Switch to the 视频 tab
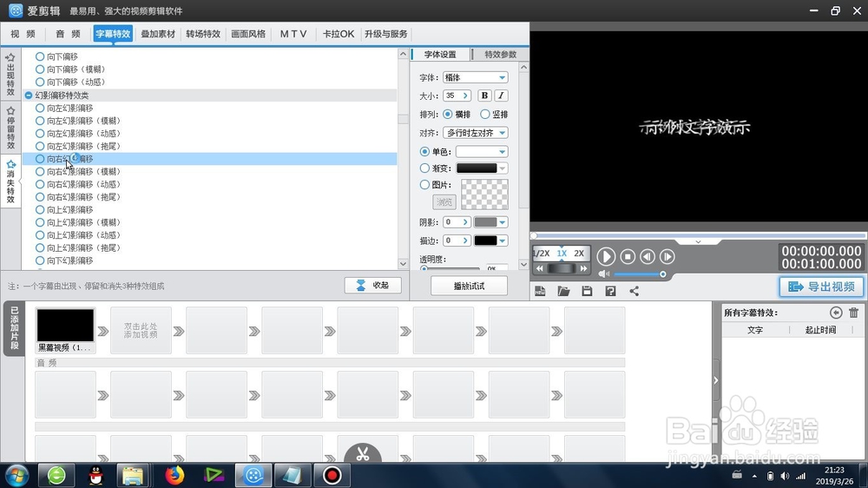This screenshot has width=868, height=488. tap(23, 34)
